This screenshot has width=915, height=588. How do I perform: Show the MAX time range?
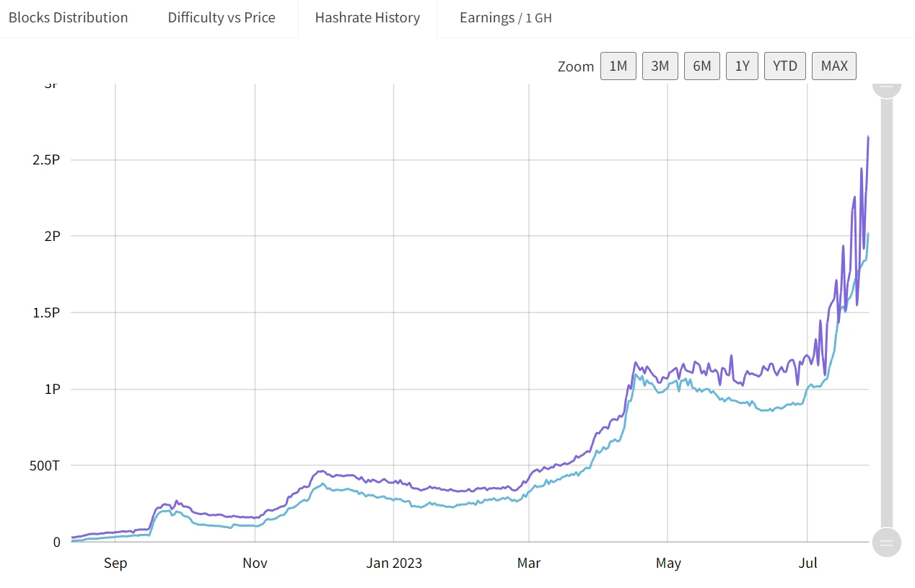coord(833,66)
